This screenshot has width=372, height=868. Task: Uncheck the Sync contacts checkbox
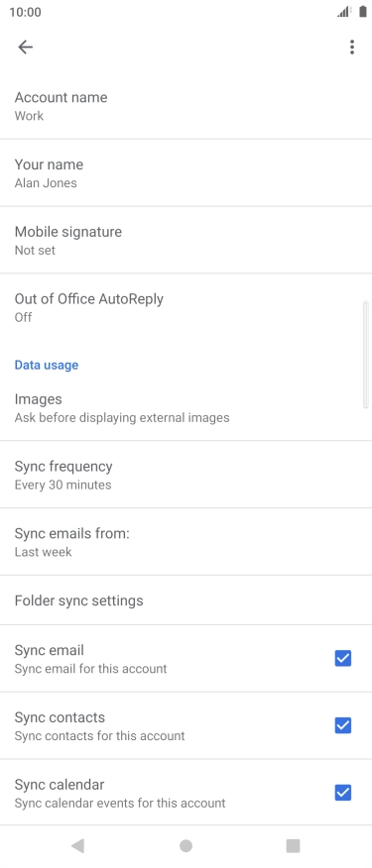tap(342, 725)
